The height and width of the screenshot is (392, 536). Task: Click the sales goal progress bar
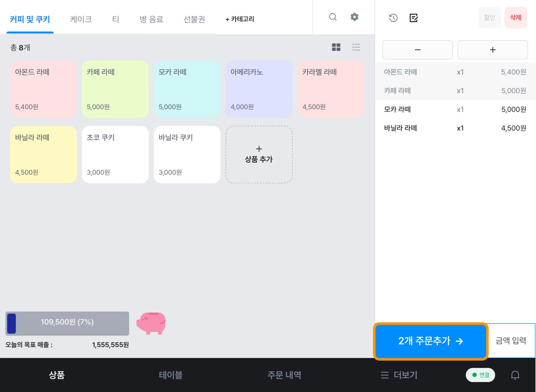[67, 323]
